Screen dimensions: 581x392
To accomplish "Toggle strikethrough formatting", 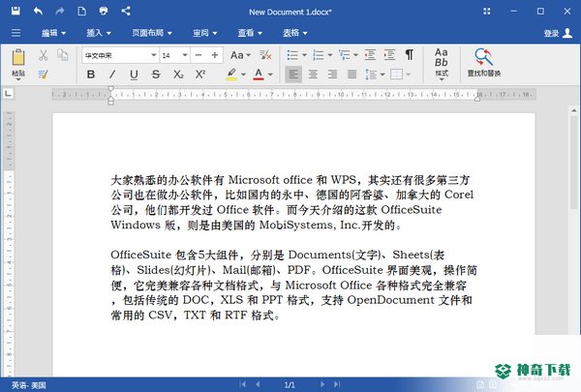I will click(156, 75).
